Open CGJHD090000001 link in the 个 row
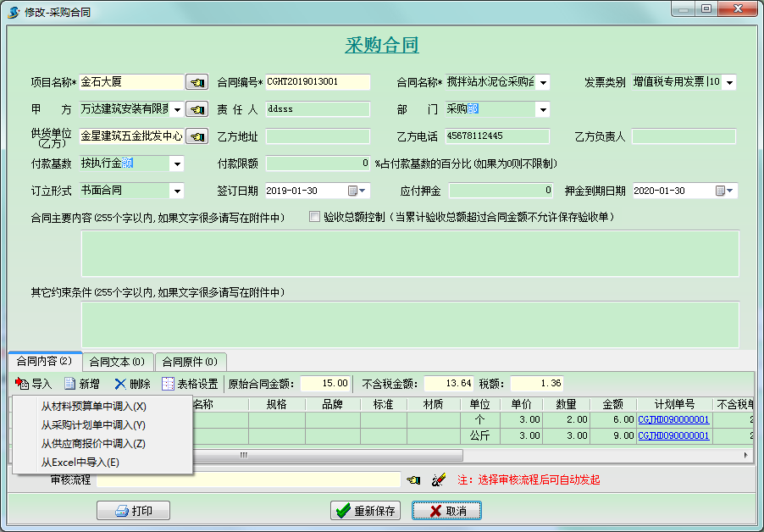Image resolution: width=764 pixels, height=532 pixels. (x=673, y=419)
